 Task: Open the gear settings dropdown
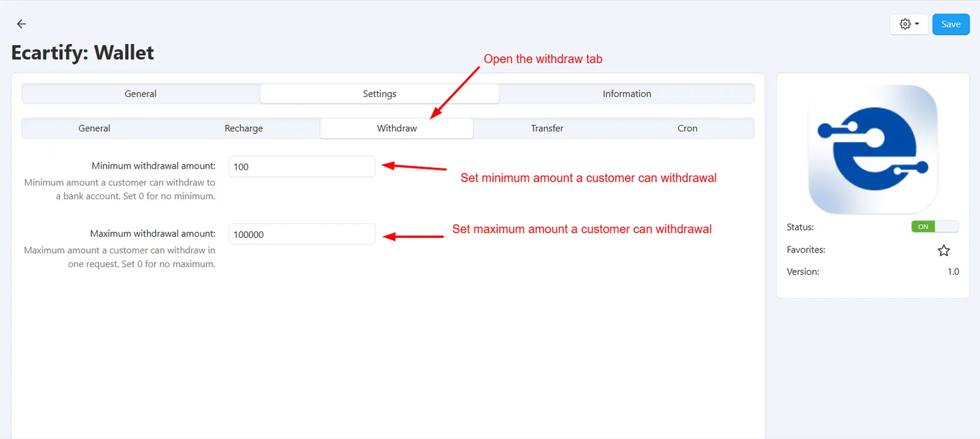[x=909, y=24]
